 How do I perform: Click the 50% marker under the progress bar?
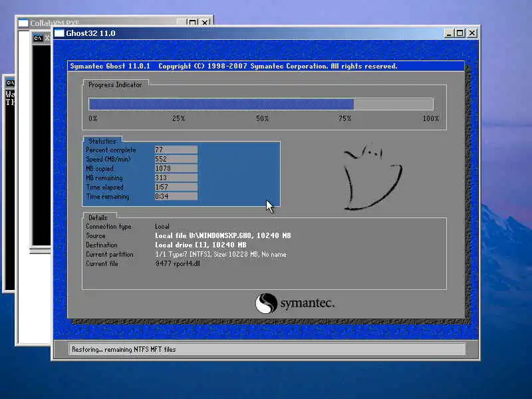pos(262,118)
